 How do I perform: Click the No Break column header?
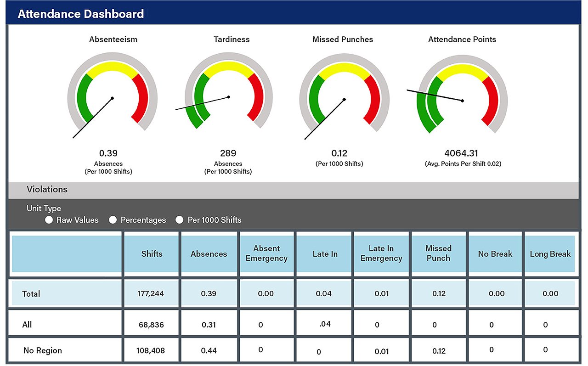[495, 254]
